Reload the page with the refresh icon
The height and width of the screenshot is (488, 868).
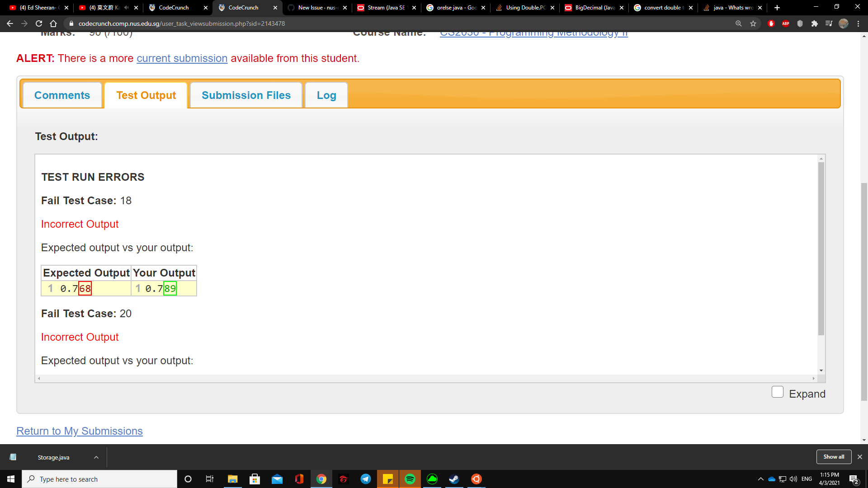(39, 23)
